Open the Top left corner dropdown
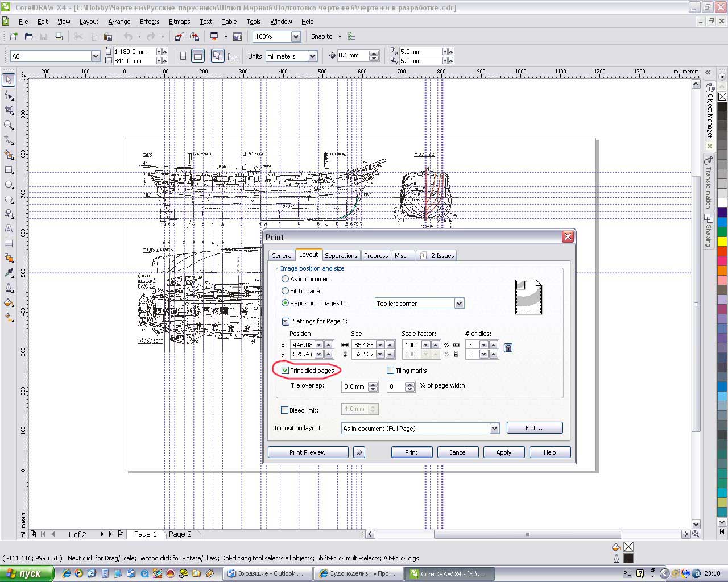The image size is (728, 582). coord(459,304)
